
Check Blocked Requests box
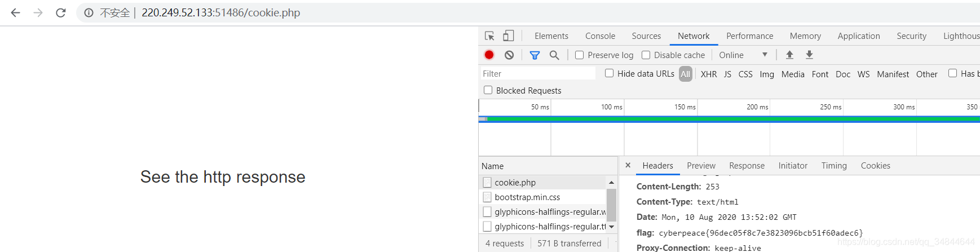point(488,90)
